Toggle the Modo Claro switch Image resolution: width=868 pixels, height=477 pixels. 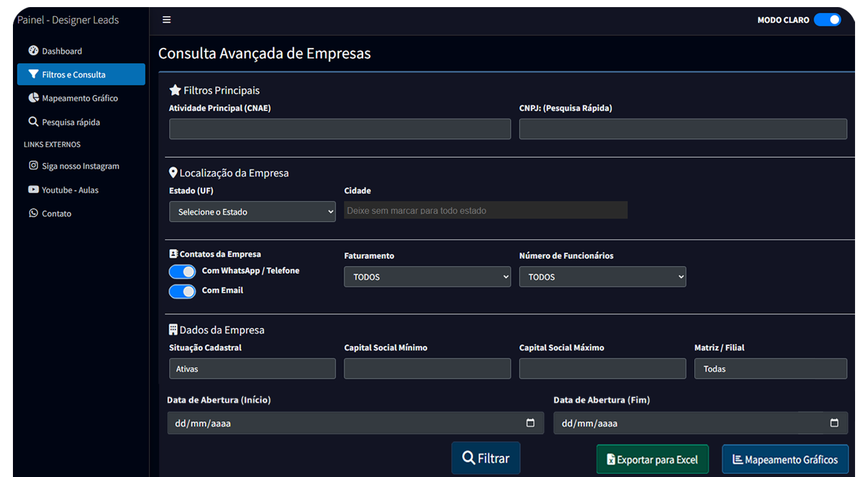(827, 19)
